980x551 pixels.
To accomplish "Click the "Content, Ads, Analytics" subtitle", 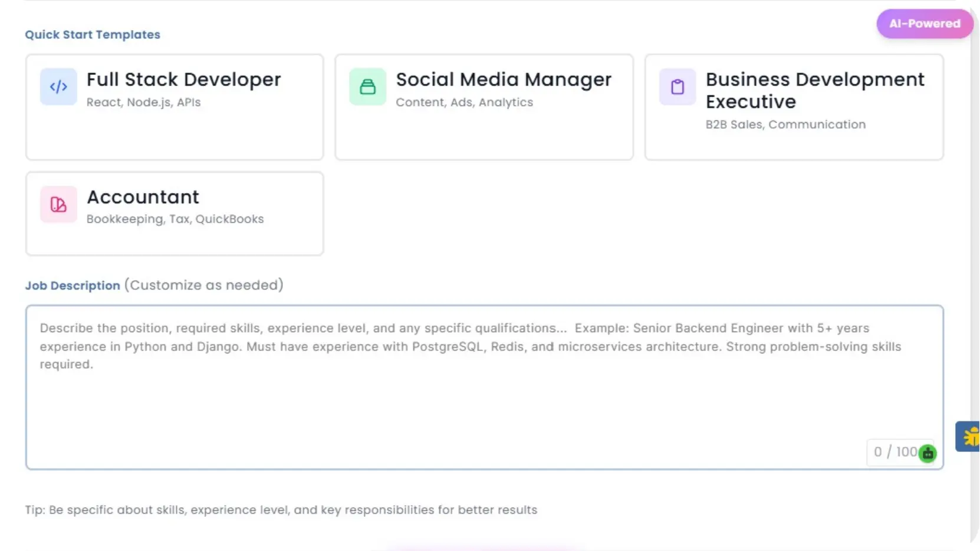I will click(465, 102).
